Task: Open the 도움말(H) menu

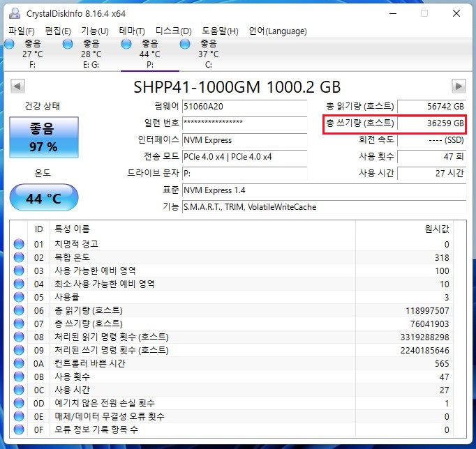Action: click(220, 31)
